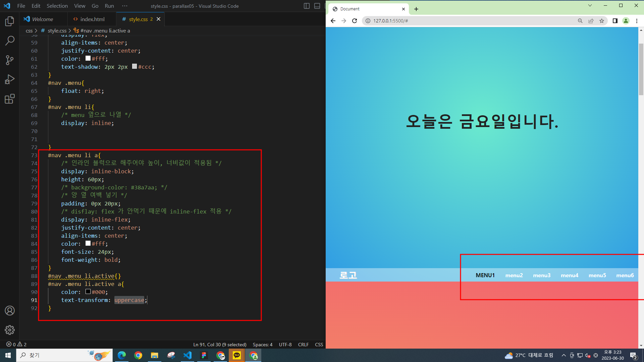
Task: Switch to the index.html tab
Action: (92, 19)
